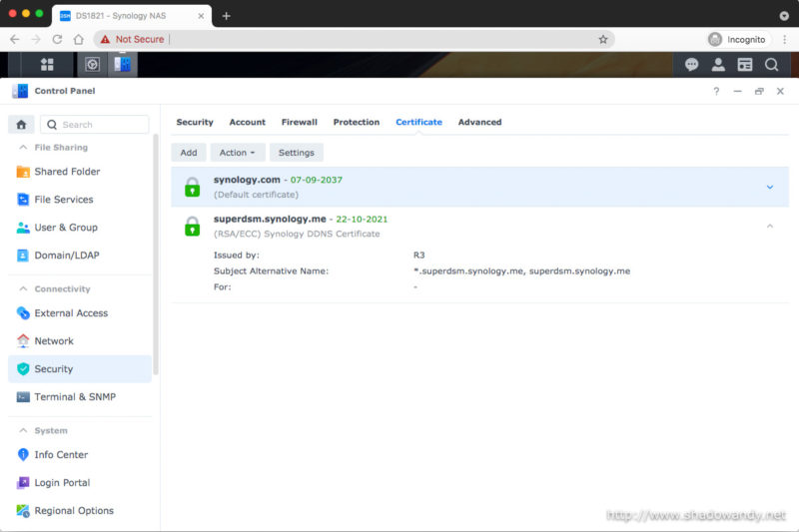The width and height of the screenshot is (799, 532).
Task: Click the sidebar vertical scrollbar
Action: tap(156, 255)
